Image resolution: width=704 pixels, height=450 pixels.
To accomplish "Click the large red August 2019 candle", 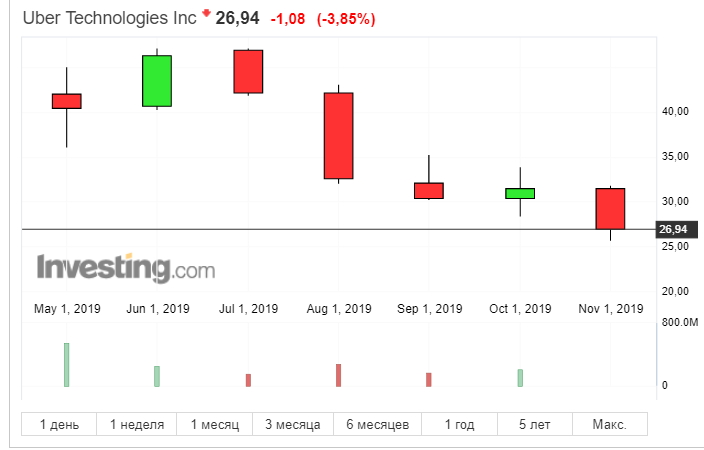I will (339, 135).
